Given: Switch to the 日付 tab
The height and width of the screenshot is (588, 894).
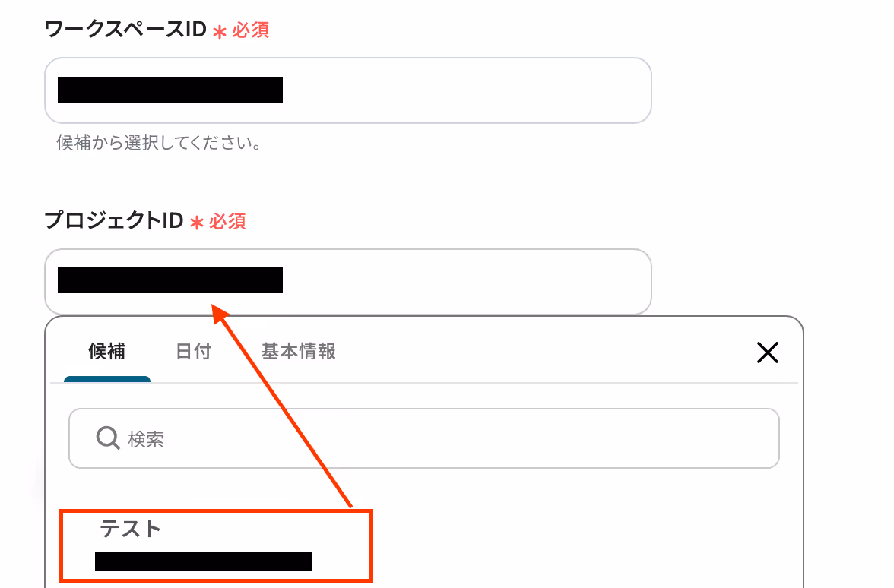Looking at the screenshot, I should tap(193, 352).
